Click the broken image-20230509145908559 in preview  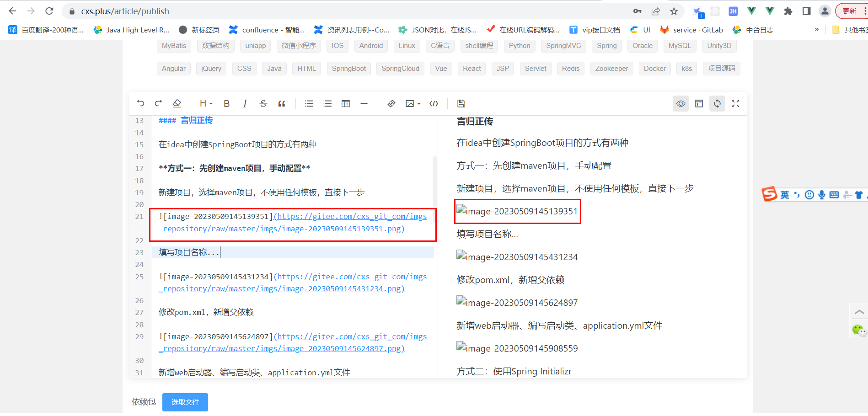point(517,348)
